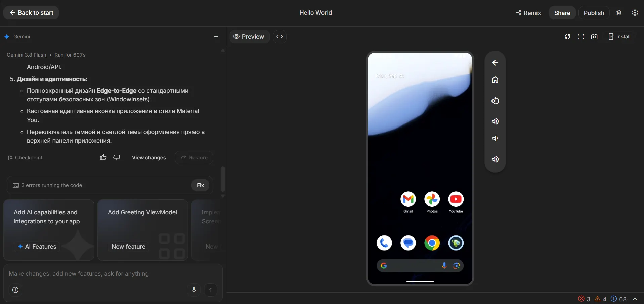Start a new chat with plus icon

(216, 37)
